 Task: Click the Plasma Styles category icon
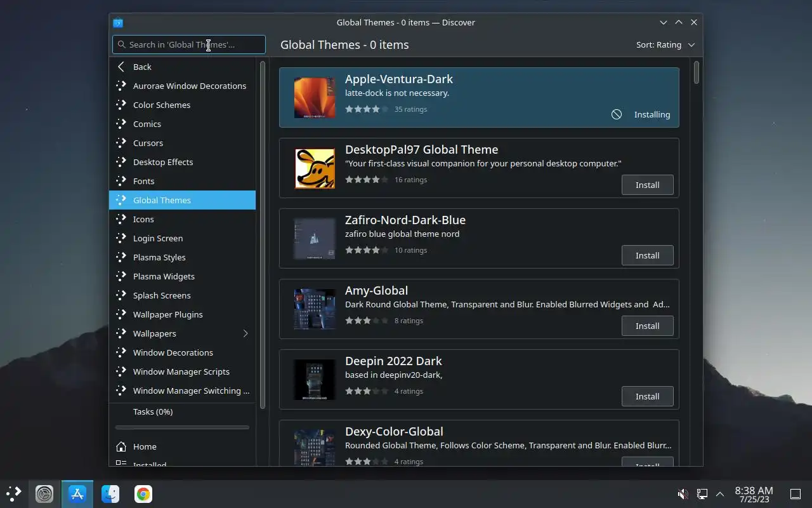point(121,257)
